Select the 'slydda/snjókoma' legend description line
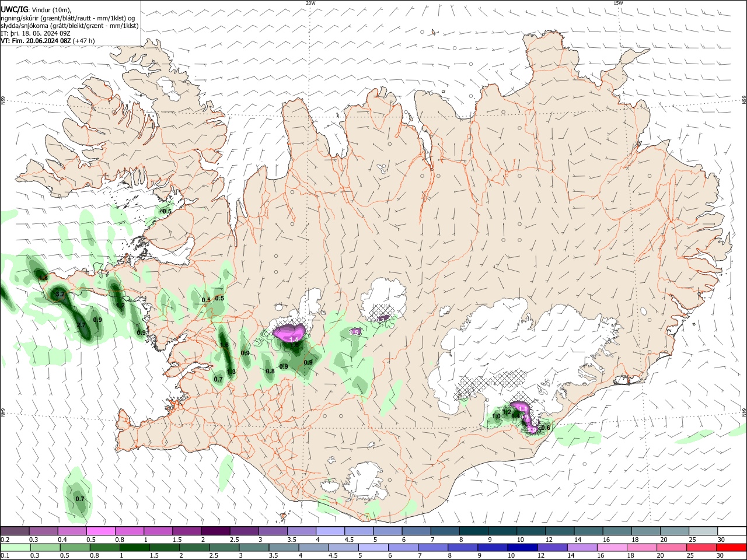 tap(69, 26)
